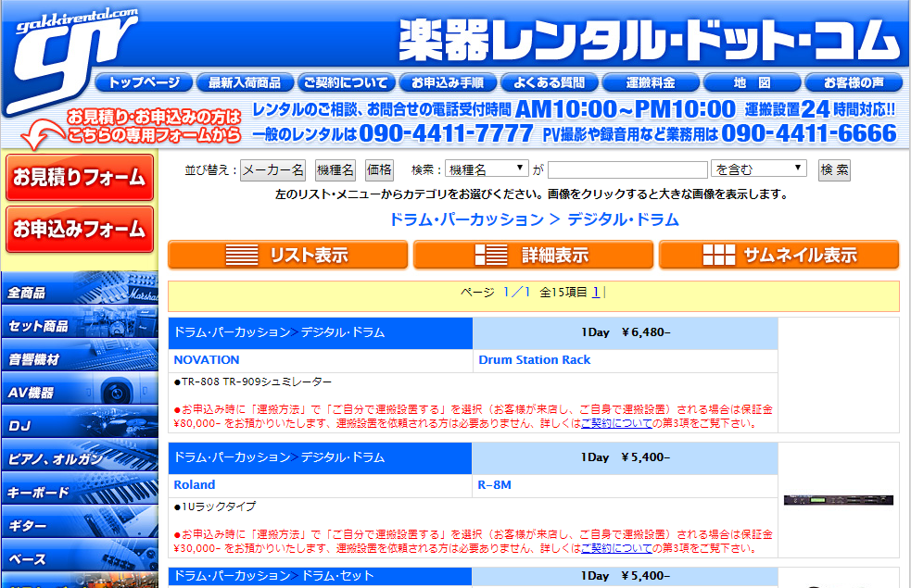
Task: Open the Drum Station Rack product link
Action: tap(534, 360)
